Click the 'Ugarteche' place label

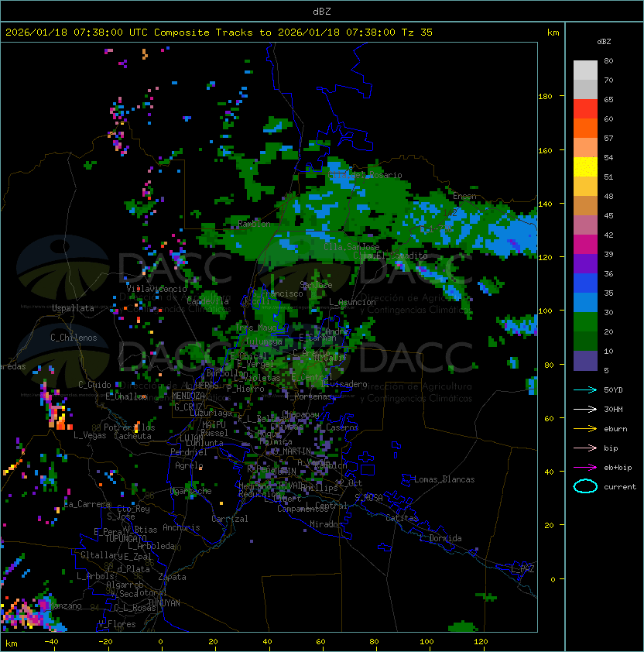191,491
